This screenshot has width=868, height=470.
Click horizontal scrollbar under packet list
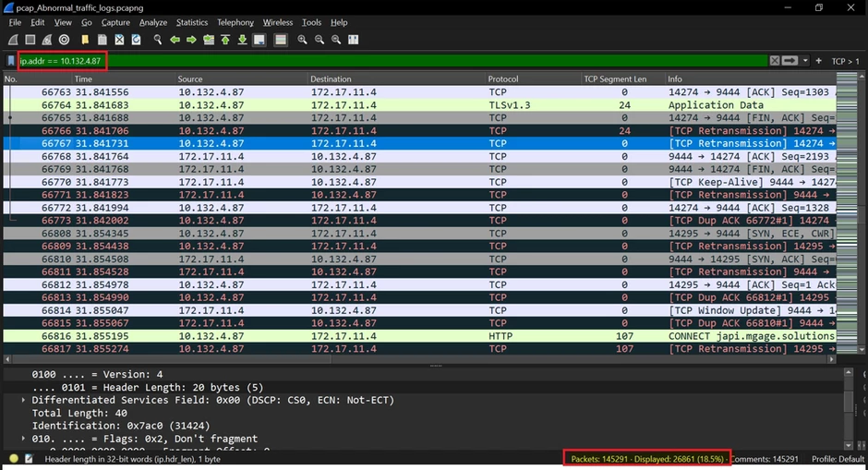coord(419,358)
